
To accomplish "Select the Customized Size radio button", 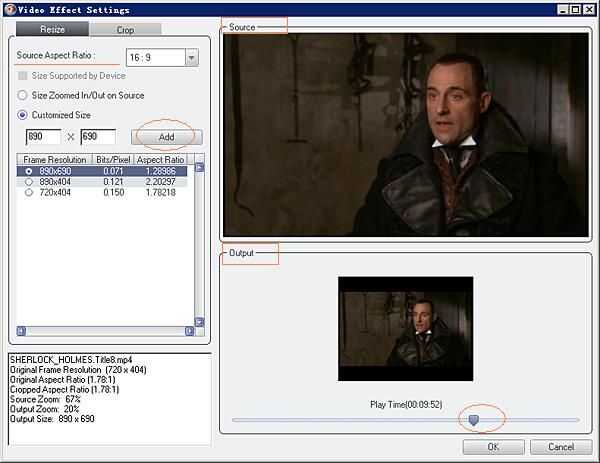I will click(x=23, y=115).
